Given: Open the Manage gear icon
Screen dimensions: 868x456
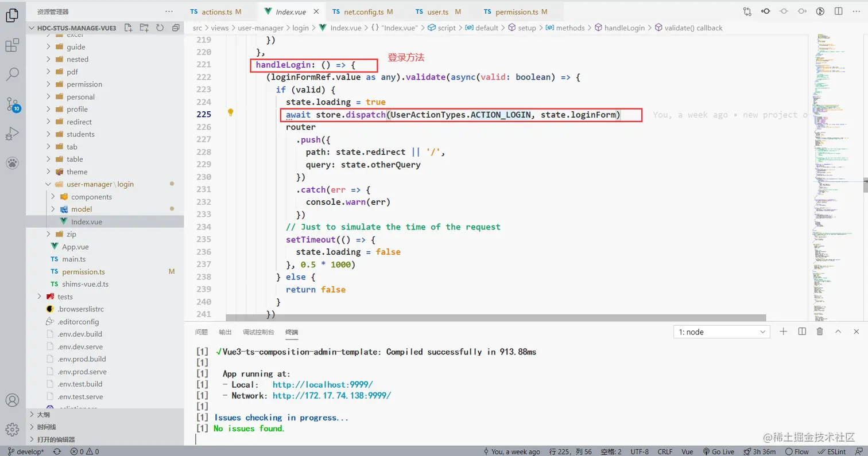Looking at the screenshot, I should click(x=12, y=430).
